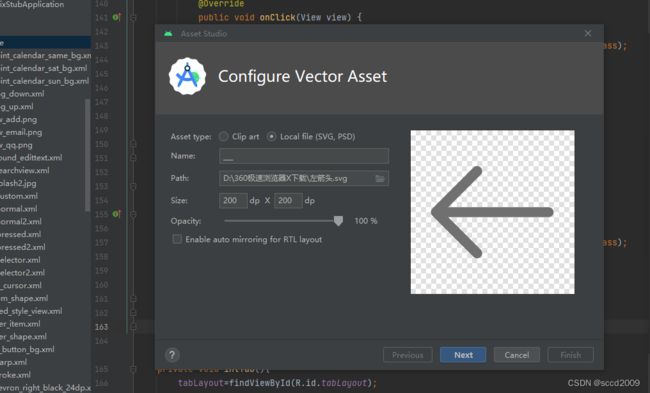Click the Android Studio logo in dialog header

187,76
